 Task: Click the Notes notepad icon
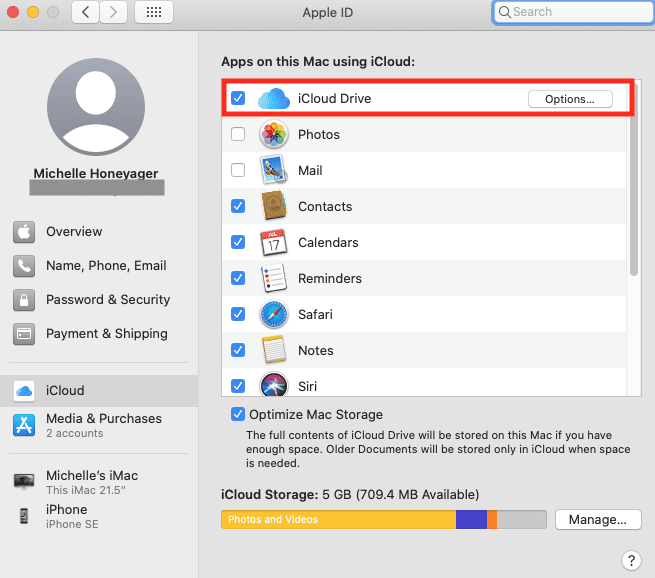pyautogui.click(x=274, y=350)
